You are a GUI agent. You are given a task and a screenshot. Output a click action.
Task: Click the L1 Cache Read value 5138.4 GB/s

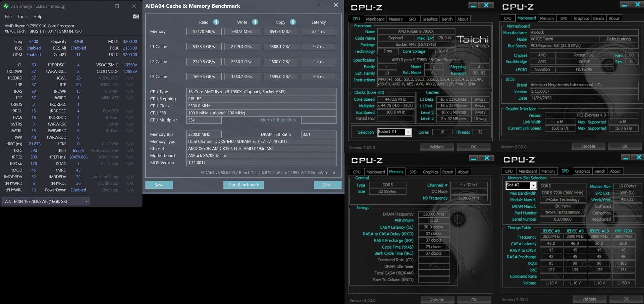[x=204, y=47]
